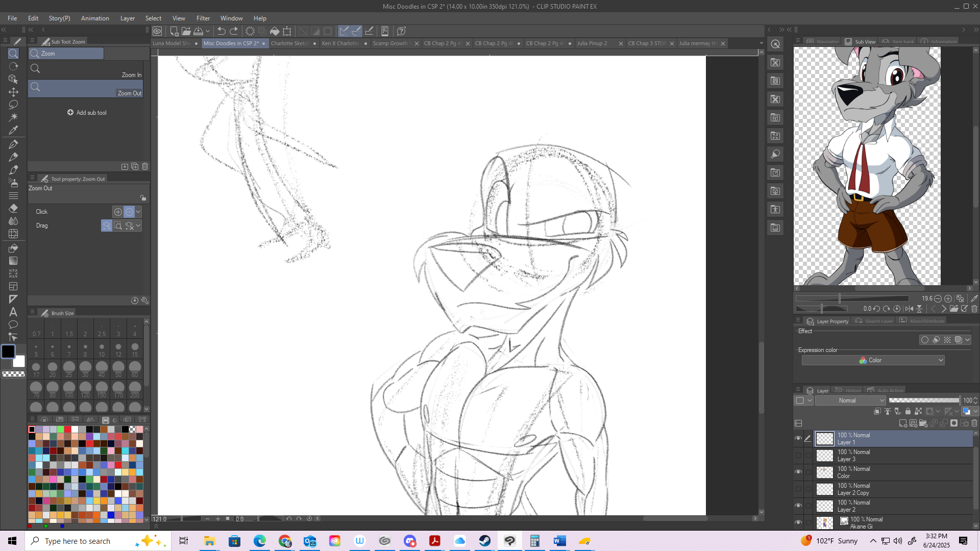Screen dimensions: 980x551
Task: Select the Eyedropper tool
Action: coord(13,130)
